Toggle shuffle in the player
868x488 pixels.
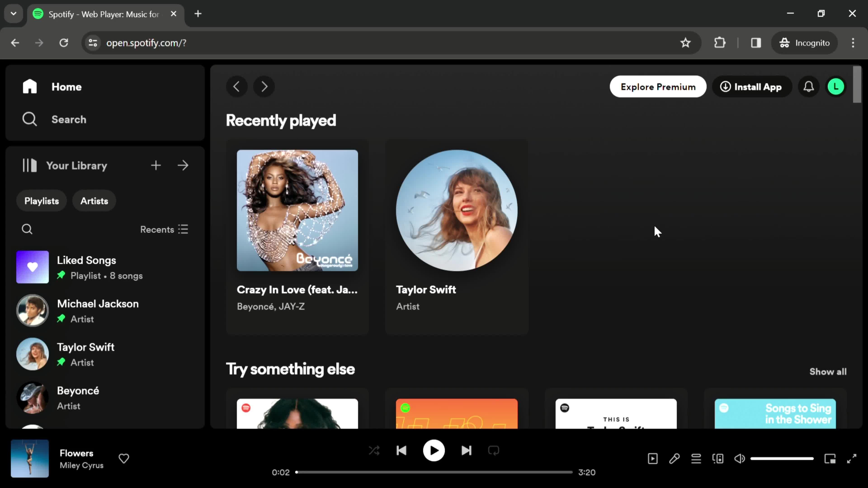(x=374, y=450)
